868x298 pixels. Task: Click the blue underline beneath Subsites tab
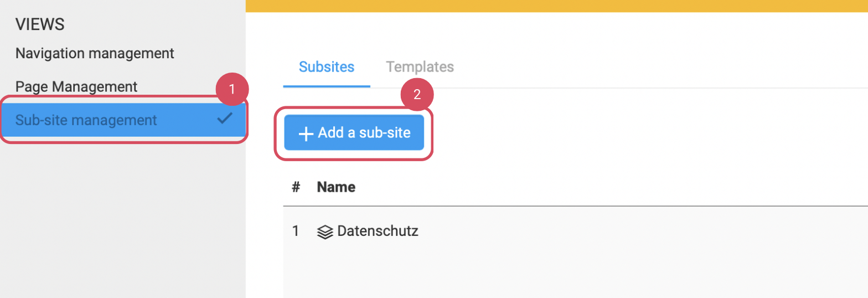tap(326, 86)
